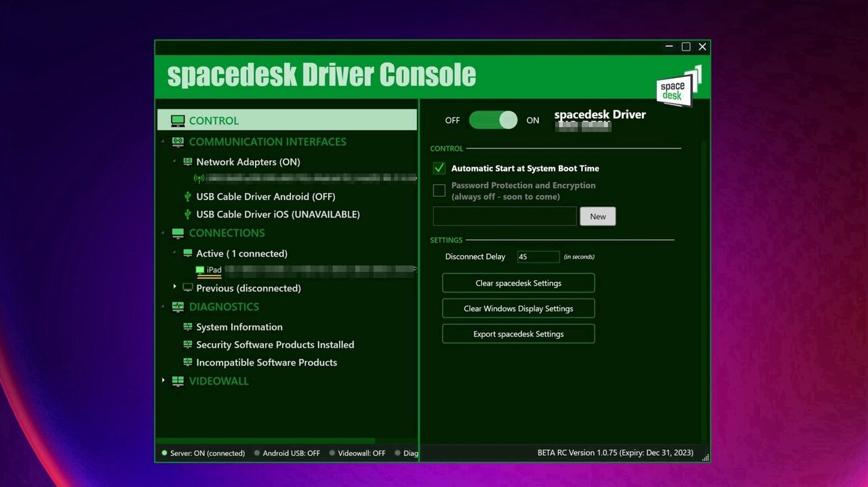Viewport: 868px width, 487px height.
Task: Click the Videowall status indicator dot
Action: pyautogui.click(x=332, y=453)
